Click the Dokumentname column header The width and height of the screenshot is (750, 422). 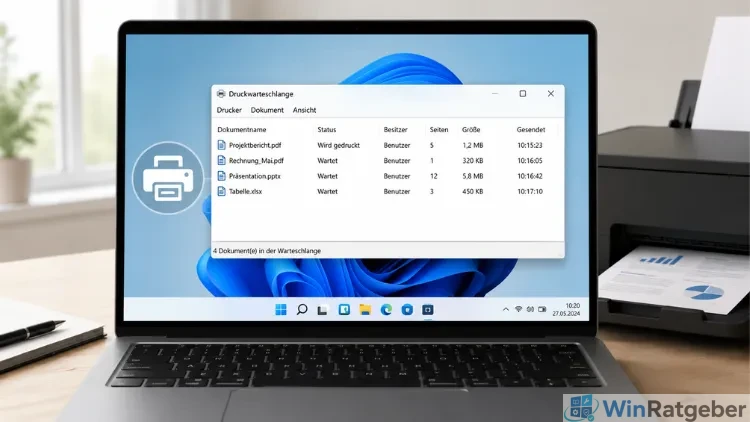pyautogui.click(x=242, y=130)
